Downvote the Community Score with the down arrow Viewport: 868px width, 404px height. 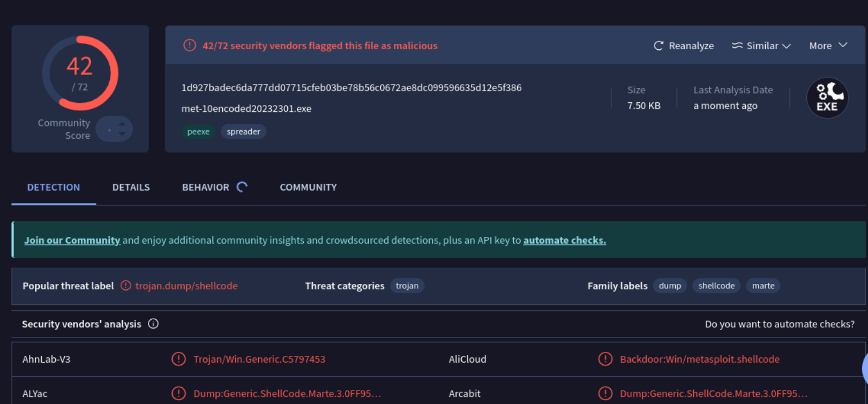[122, 133]
